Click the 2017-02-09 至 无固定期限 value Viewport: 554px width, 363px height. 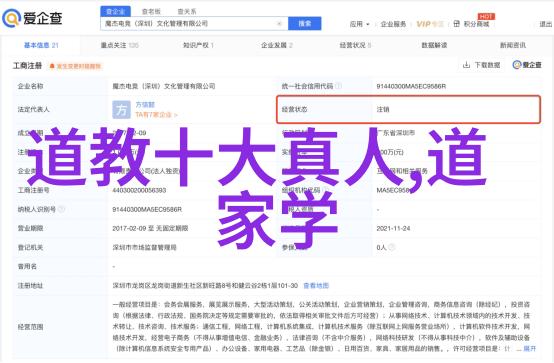pos(150,228)
